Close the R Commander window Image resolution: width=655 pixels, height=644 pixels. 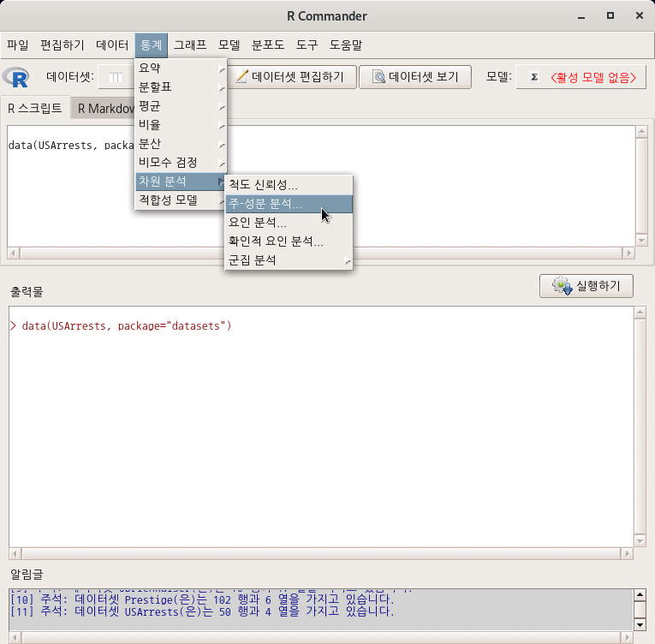(640, 15)
